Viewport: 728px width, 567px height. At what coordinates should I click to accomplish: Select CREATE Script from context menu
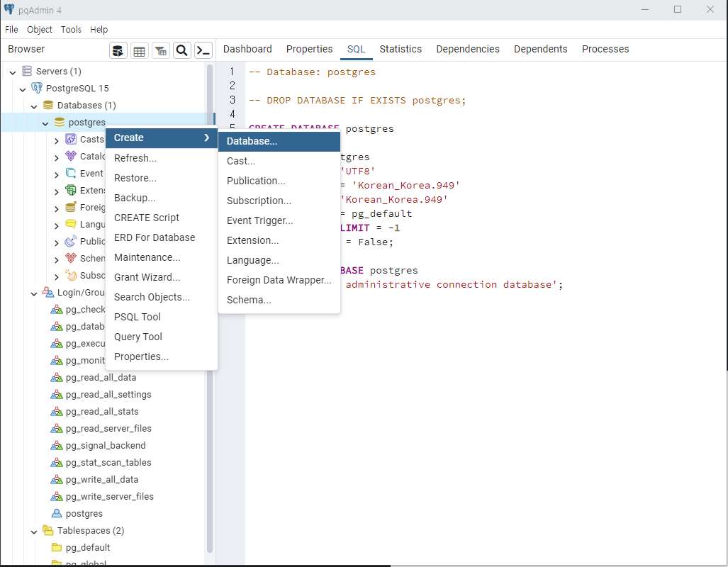pos(162,218)
